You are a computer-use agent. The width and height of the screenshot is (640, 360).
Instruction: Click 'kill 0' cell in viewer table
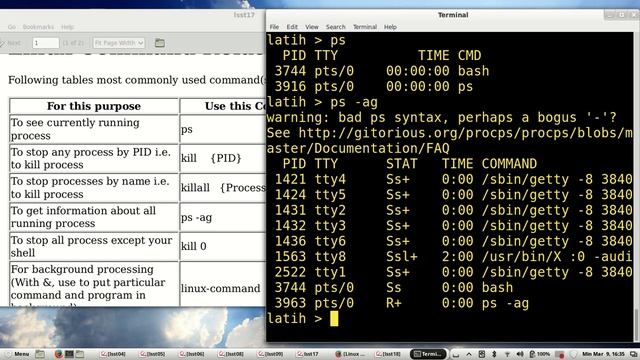222,247
